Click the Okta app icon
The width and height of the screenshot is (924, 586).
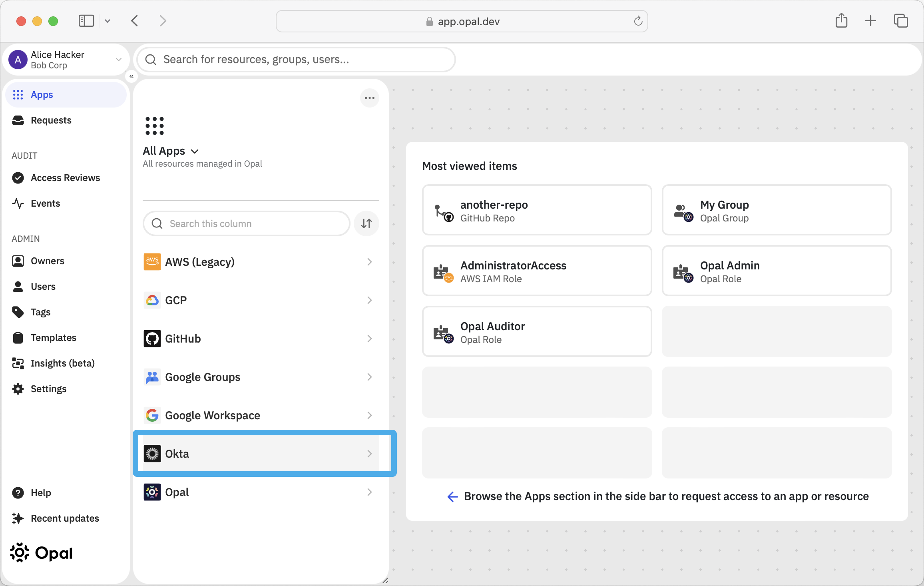(x=152, y=454)
